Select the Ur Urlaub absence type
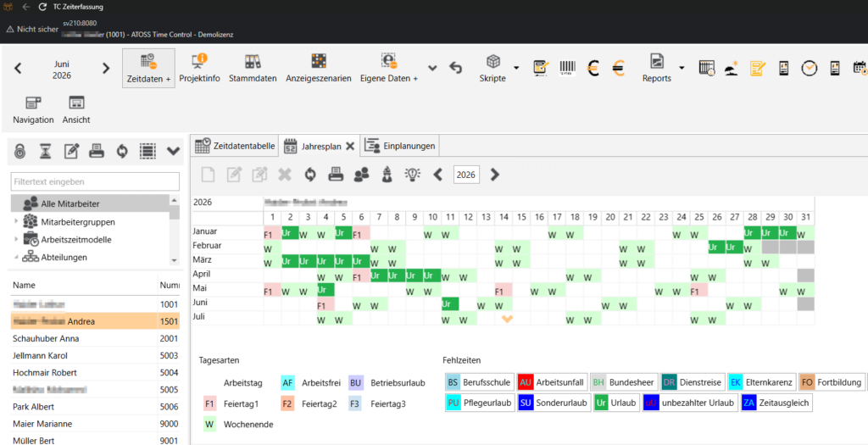This screenshot has width=868, height=445. point(616,403)
